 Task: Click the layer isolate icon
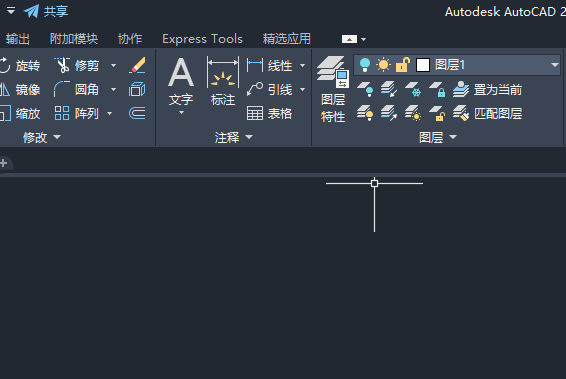click(x=389, y=90)
